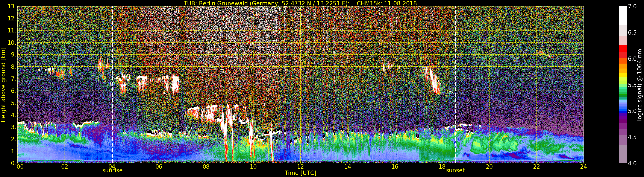Viewport: 644px width, 177px height.
Task: Click the 13 tick on the height axis
Action: click(x=11, y=6)
